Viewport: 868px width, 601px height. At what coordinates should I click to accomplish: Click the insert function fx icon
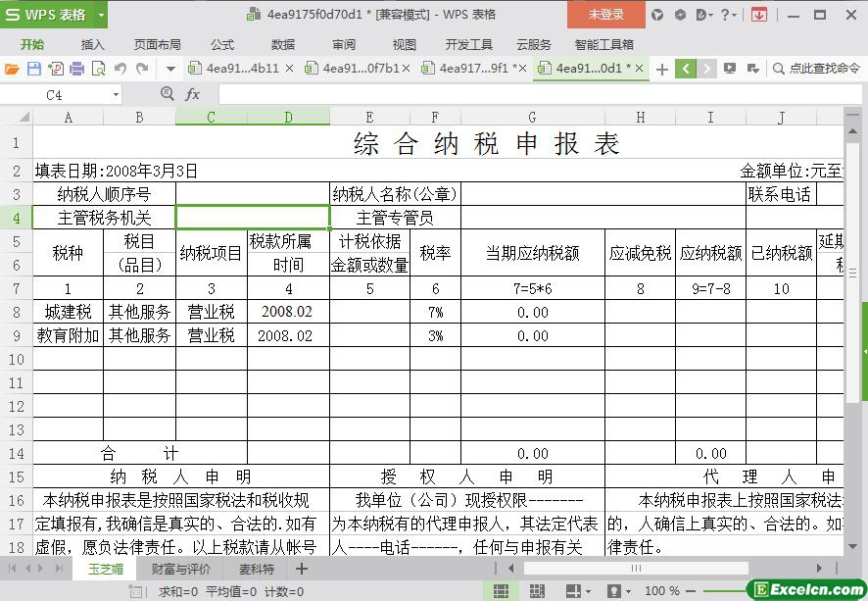click(193, 94)
